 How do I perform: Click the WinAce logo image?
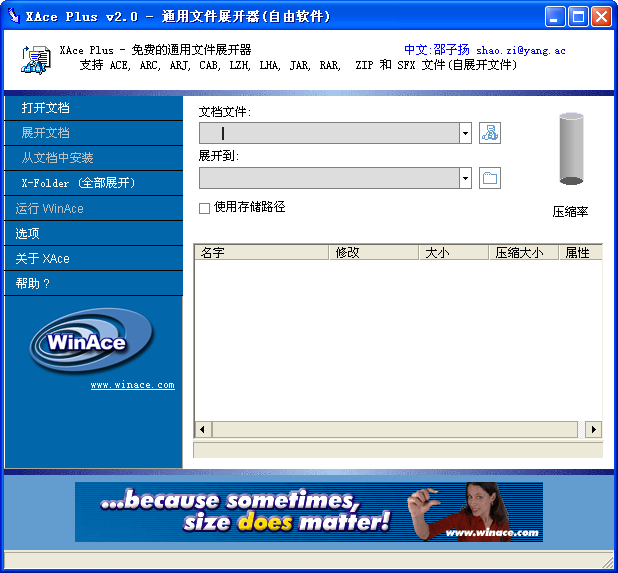click(91, 342)
